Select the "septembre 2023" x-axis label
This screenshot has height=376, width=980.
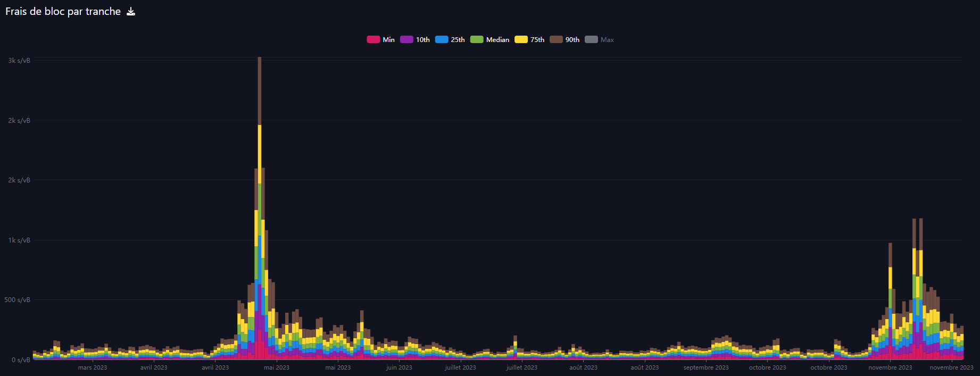coord(706,367)
